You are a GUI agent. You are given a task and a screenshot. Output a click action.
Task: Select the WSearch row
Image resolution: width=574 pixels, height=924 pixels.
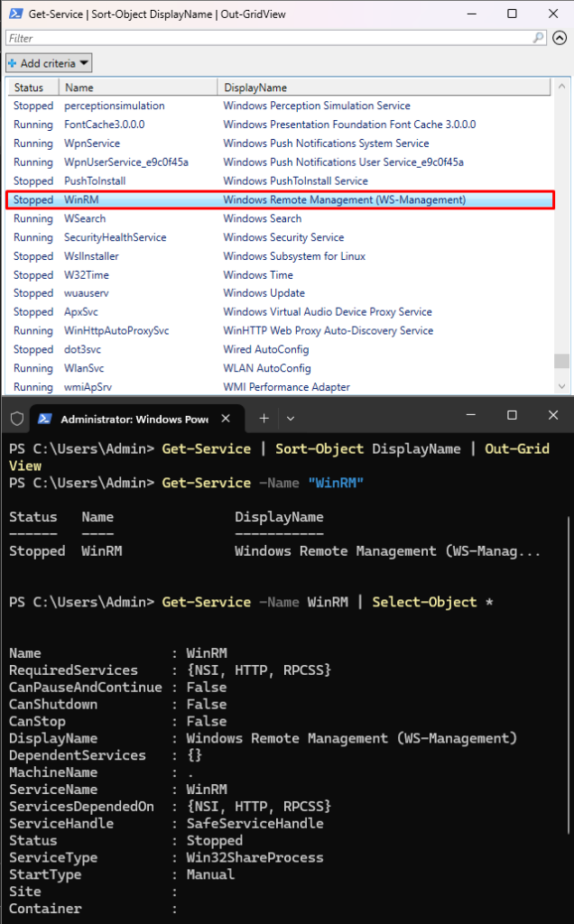click(280, 218)
